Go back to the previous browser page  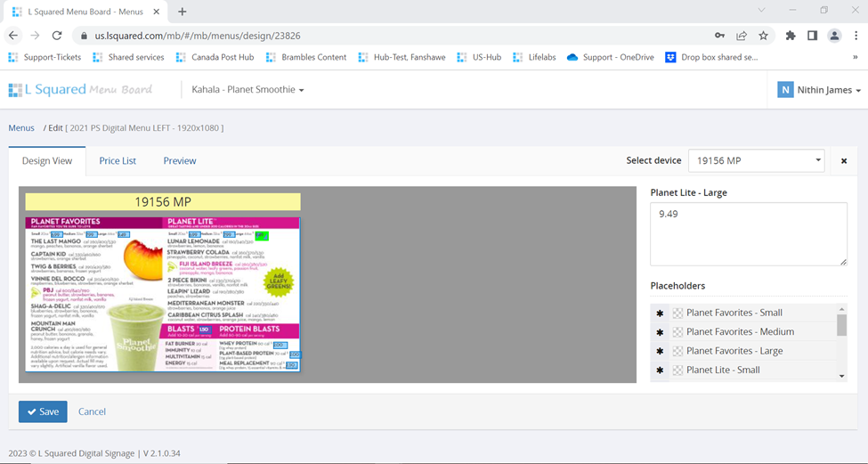13,36
